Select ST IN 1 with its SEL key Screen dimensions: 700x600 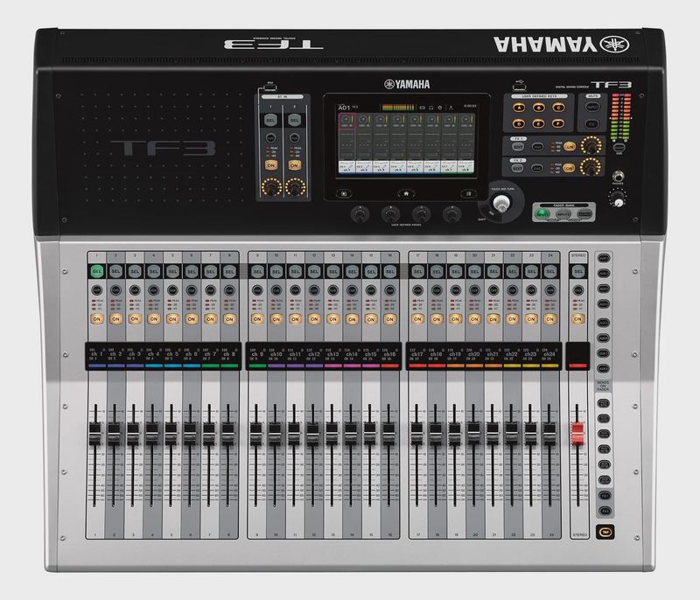click(270, 120)
